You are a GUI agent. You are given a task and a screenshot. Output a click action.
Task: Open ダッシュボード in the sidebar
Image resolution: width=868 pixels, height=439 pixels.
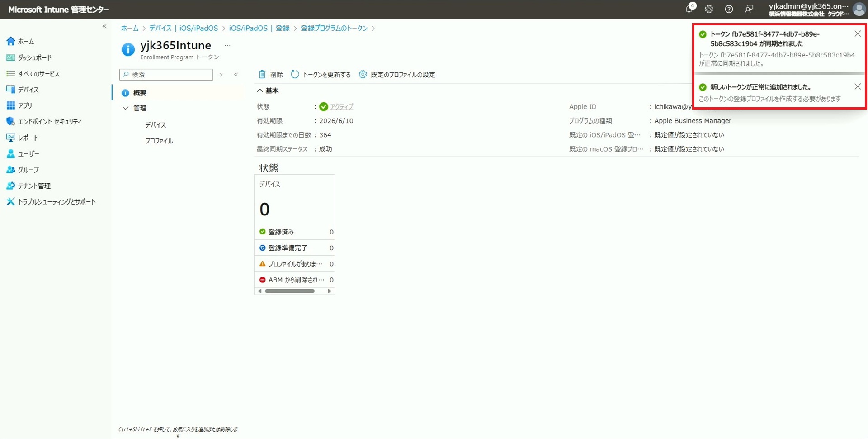[29, 57]
